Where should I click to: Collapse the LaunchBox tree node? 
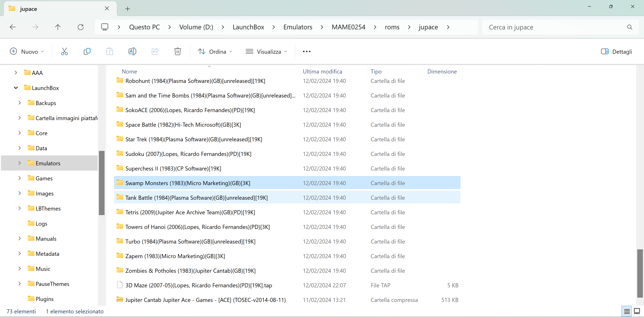click(16, 88)
